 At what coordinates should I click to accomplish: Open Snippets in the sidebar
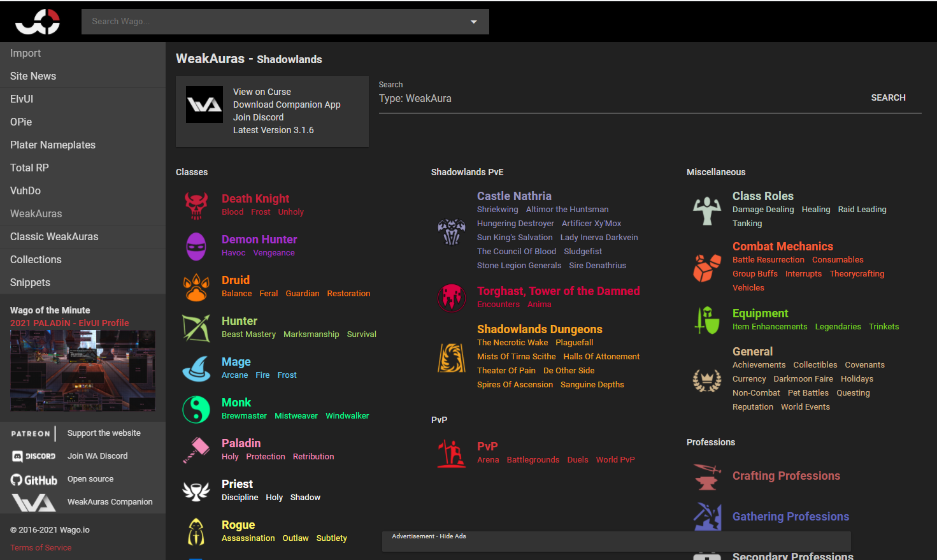(x=83, y=283)
